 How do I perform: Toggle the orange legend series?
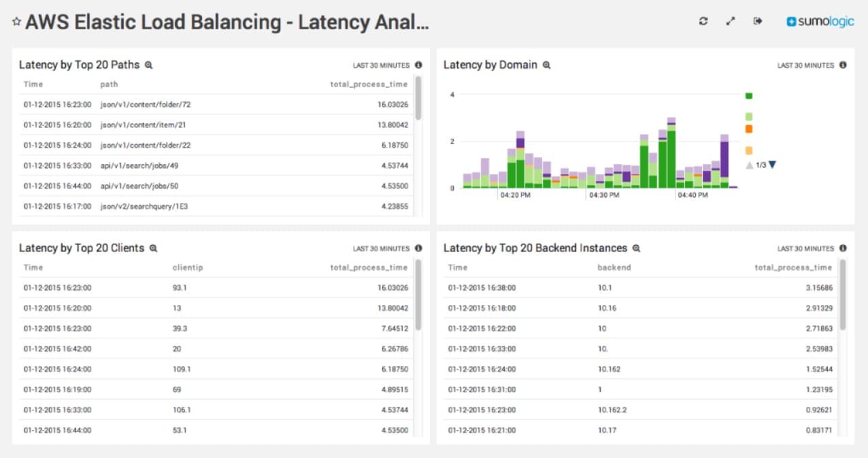click(x=749, y=129)
